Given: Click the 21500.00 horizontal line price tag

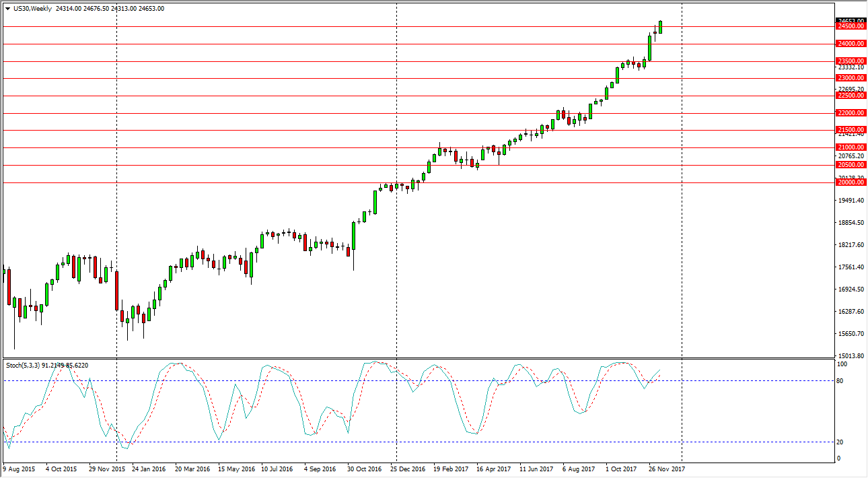Looking at the screenshot, I should (851, 130).
